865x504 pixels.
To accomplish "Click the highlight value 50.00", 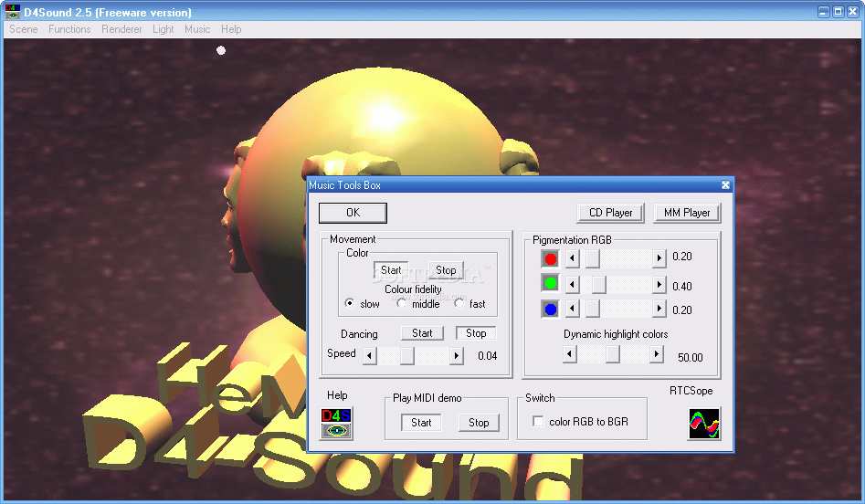I will (691, 357).
